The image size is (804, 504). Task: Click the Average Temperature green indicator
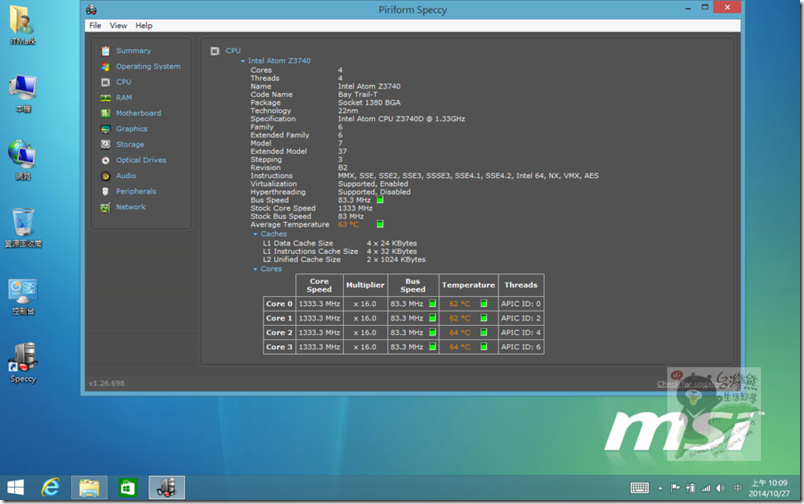click(380, 224)
